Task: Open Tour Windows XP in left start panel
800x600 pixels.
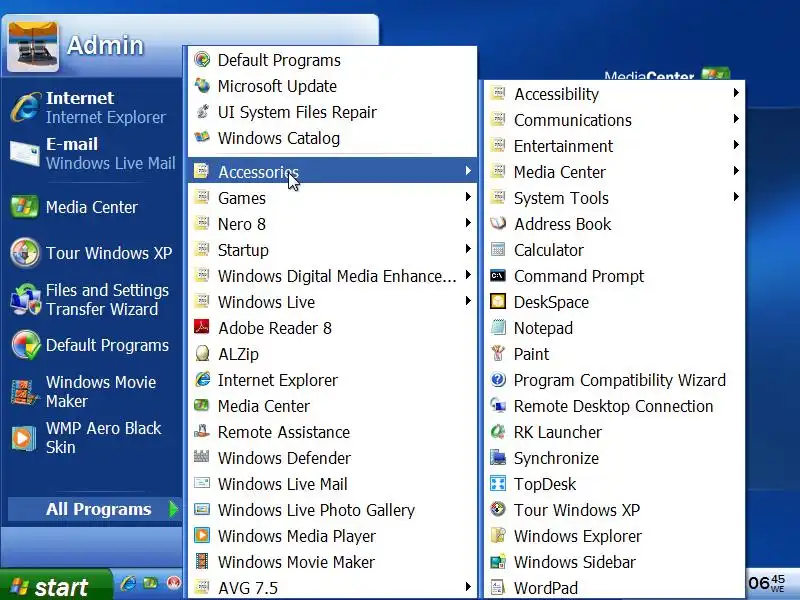Action: (92, 253)
